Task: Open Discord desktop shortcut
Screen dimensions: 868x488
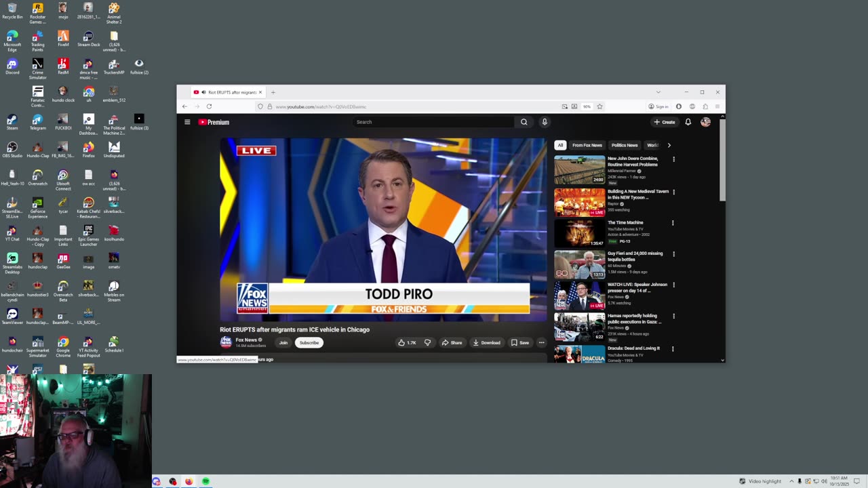Action: coord(12,66)
